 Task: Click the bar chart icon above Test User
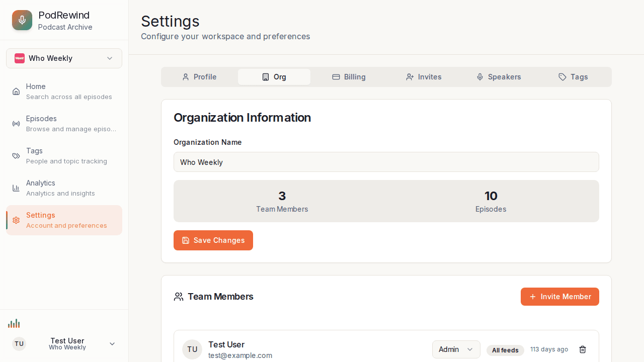[x=14, y=323]
